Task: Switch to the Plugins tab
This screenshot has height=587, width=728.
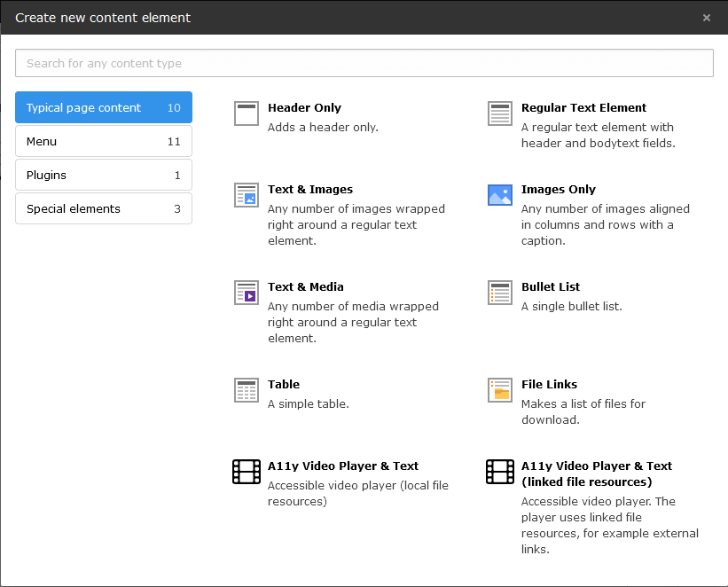Action: (x=104, y=175)
